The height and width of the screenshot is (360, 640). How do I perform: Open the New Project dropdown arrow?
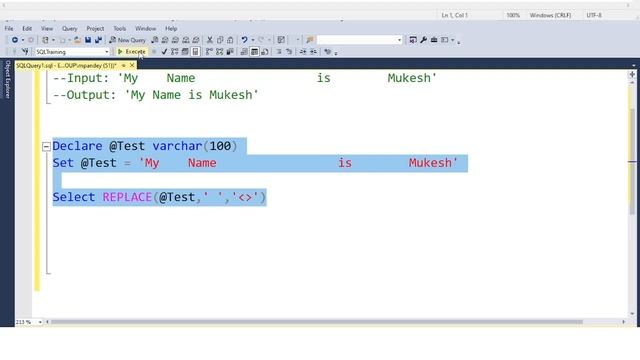[53, 40]
